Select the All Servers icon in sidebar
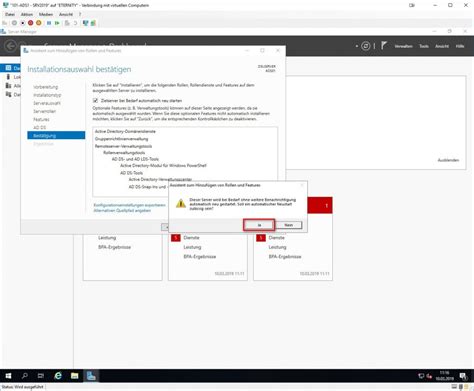 (x=8, y=86)
